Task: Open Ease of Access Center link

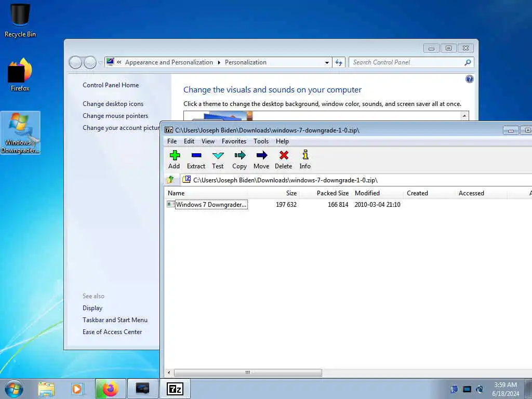Action: [112, 332]
